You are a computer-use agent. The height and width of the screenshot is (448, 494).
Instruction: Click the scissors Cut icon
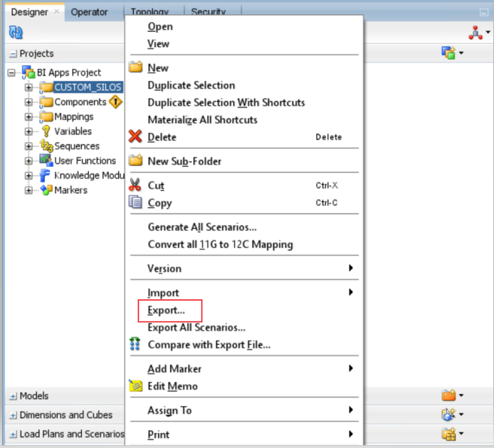[135, 185]
